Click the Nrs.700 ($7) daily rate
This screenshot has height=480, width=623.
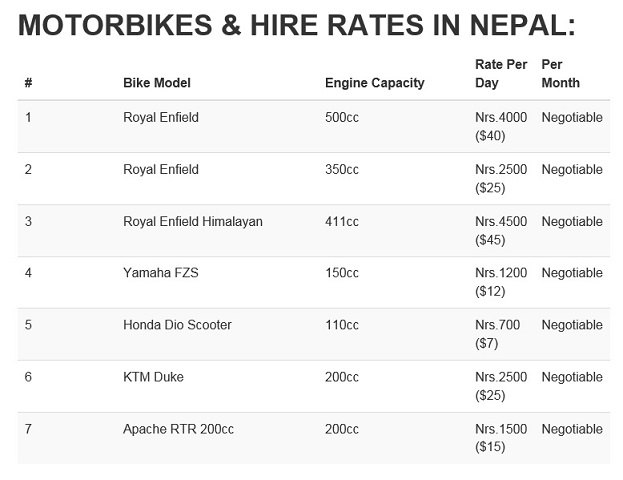[497, 334]
